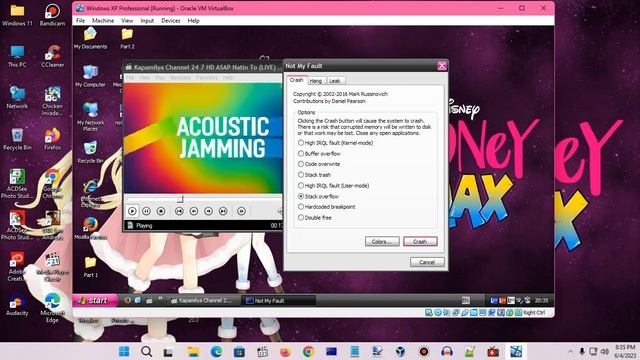
Task: Open host Recycle Bin icon
Action: [x=17, y=139]
